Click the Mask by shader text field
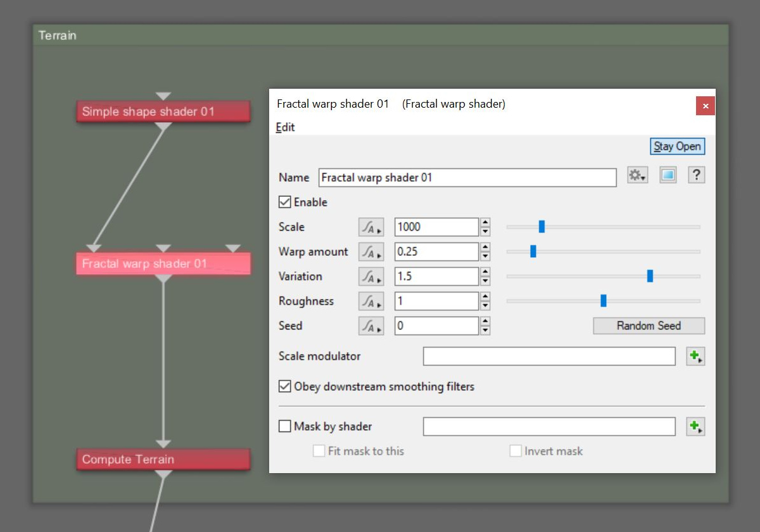 pos(549,427)
